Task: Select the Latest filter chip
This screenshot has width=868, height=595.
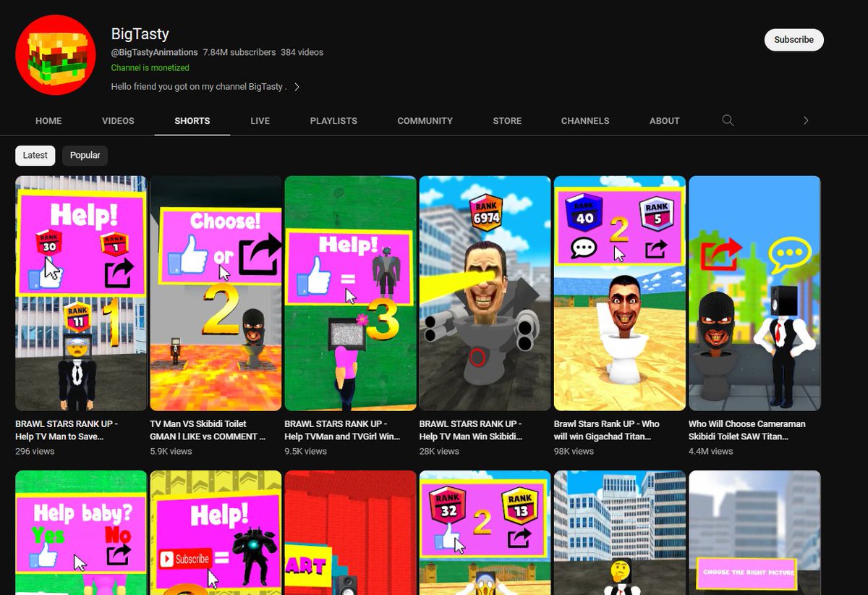Action: click(x=35, y=156)
